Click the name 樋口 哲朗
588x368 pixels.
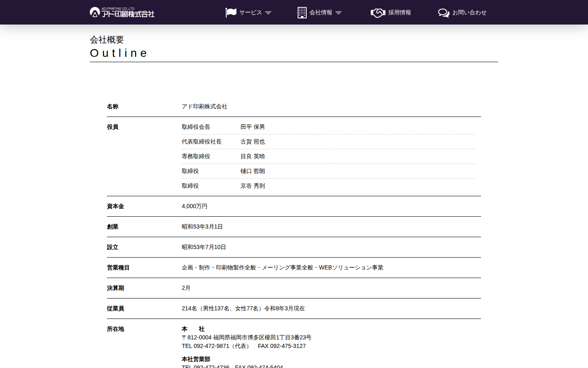[x=253, y=171]
